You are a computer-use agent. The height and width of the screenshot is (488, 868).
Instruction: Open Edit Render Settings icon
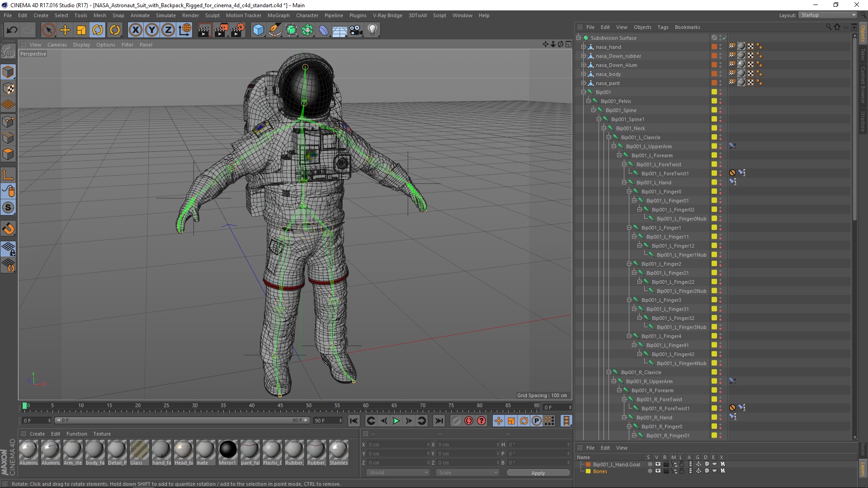coord(238,30)
